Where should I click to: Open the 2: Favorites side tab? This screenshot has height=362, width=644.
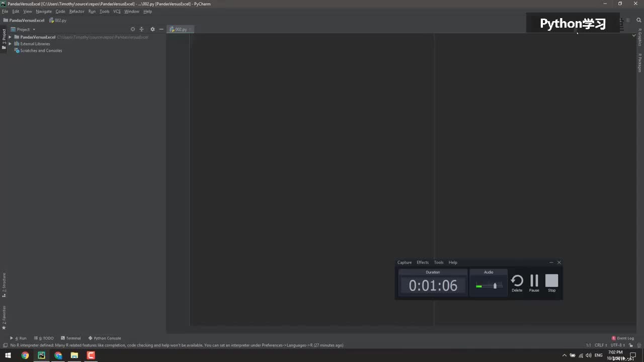4,317
